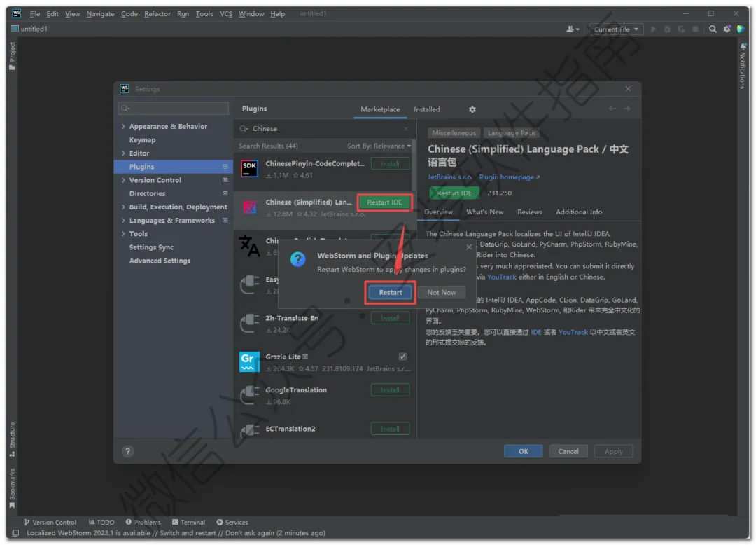The height and width of the screenshot is (545, 756).
Task: Click the Settings help question mark icon
Action: point(128,451)
